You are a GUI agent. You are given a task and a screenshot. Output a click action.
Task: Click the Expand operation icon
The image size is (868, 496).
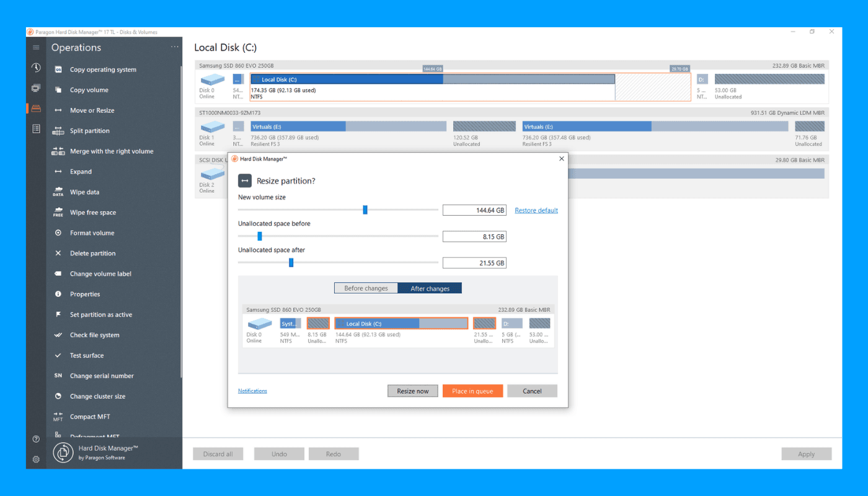click(58, 172)
